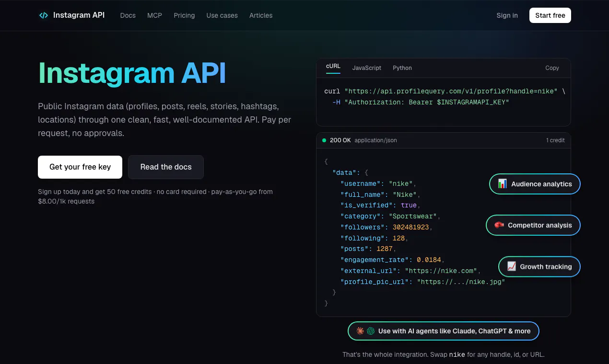Open the Pricing page
Screen dimensions: 609x364
point(184,15)
